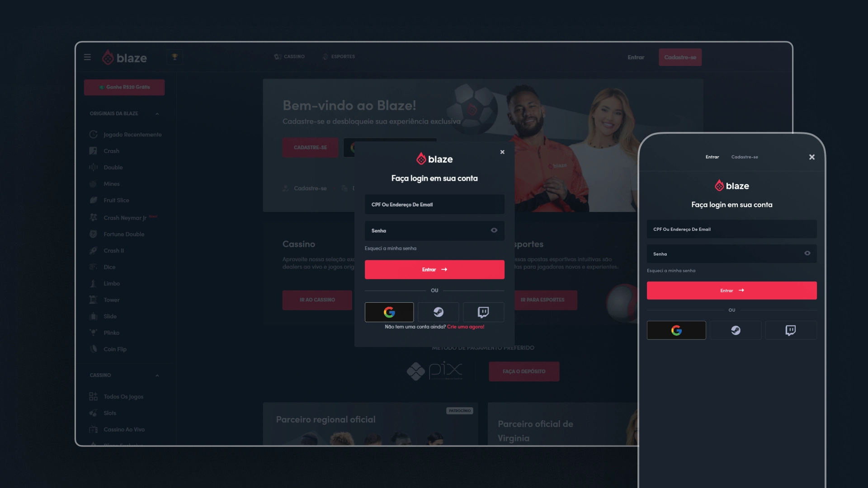Click Esqueci a minha senha forgot password link
The width and height of the screenshot is (868, 488).
coord(391,248)
